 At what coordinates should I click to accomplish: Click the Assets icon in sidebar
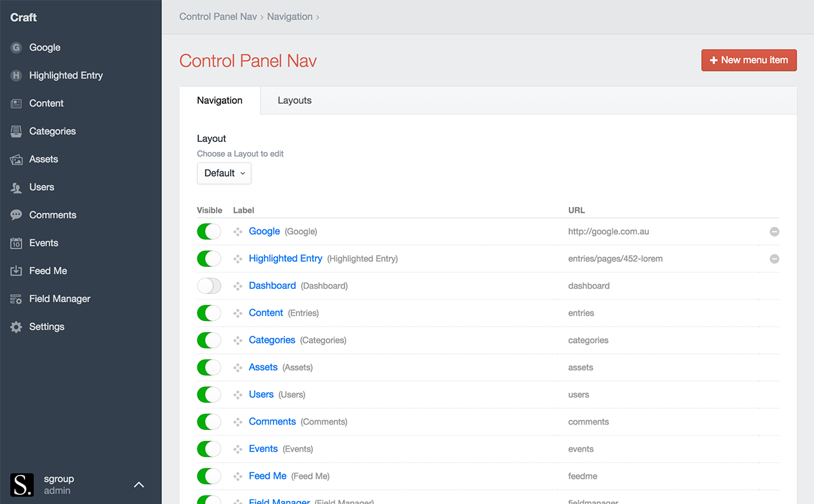point(16,159)
